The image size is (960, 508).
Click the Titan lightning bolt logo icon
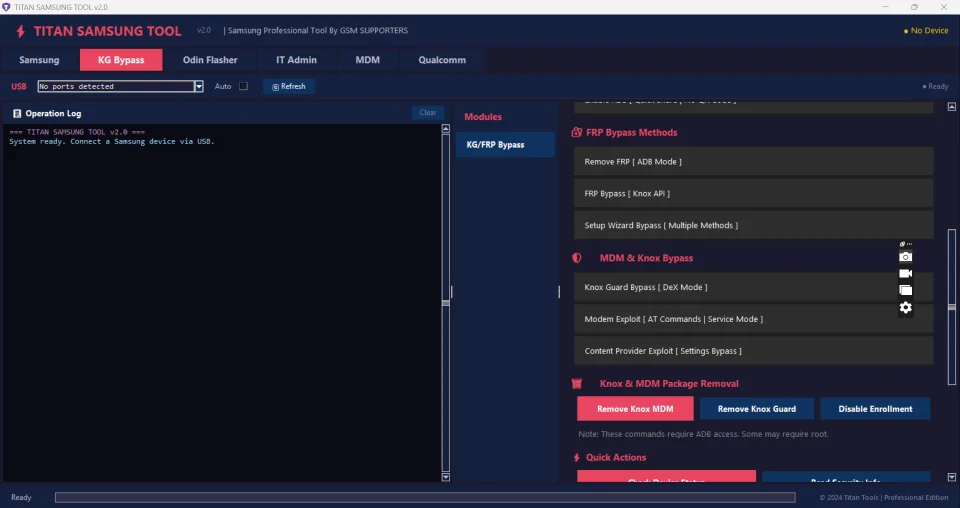(x=20, y=31)
